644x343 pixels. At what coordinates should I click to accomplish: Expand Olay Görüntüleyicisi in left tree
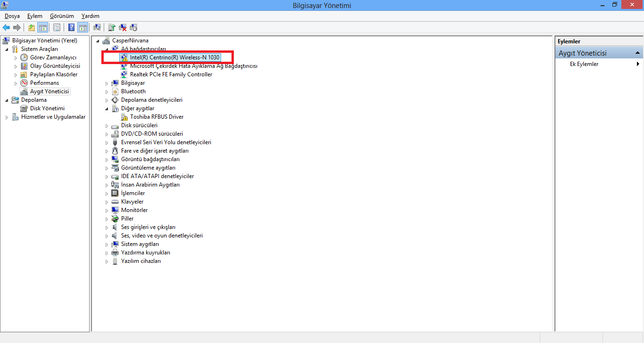[x=16, y=66]
